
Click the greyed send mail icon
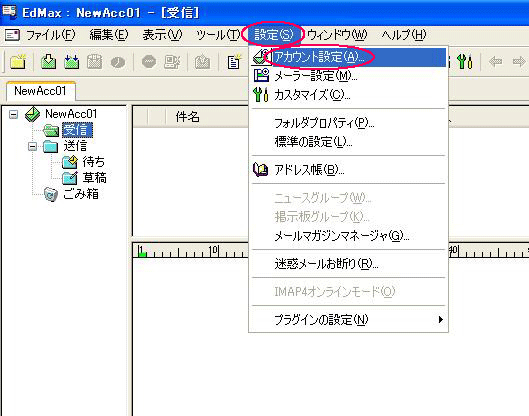pos(94,62)
